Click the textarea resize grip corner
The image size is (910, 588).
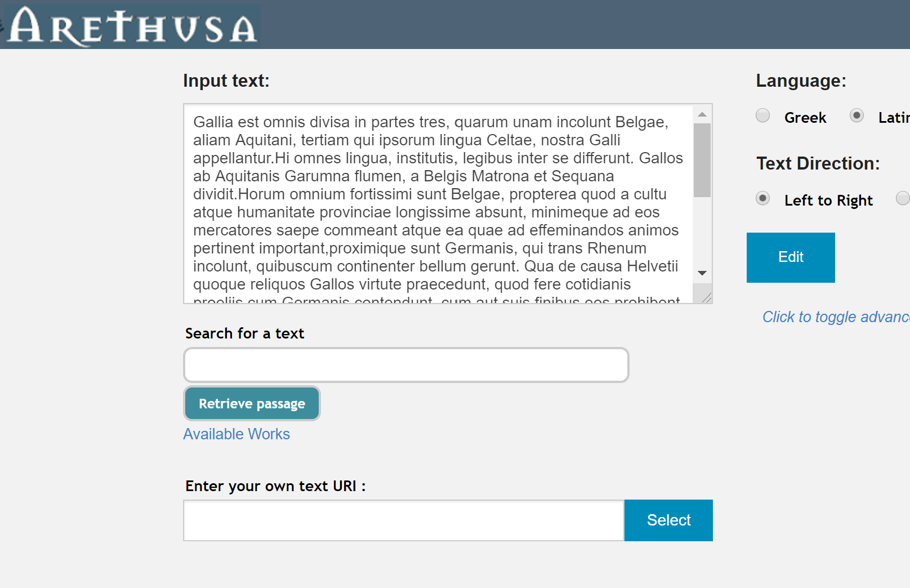pyautogui.click(x=706, y=298)
